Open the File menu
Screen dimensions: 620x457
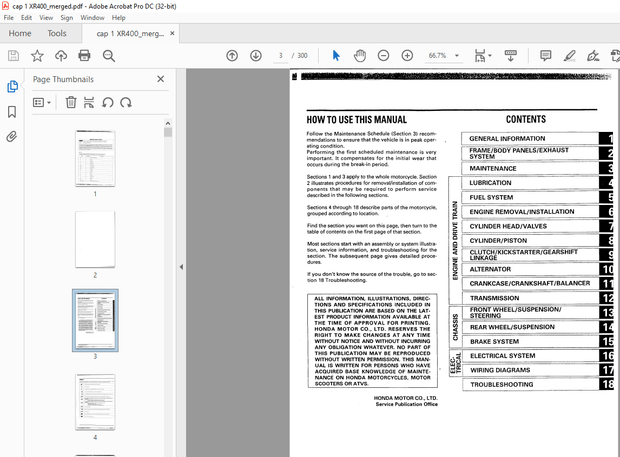coord(9,18)
